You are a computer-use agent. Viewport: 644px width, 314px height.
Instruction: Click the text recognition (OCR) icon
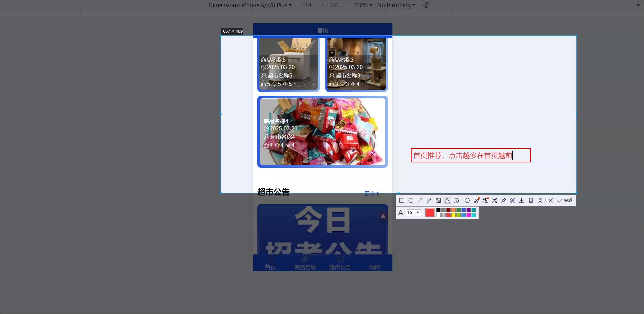(494, 200)
